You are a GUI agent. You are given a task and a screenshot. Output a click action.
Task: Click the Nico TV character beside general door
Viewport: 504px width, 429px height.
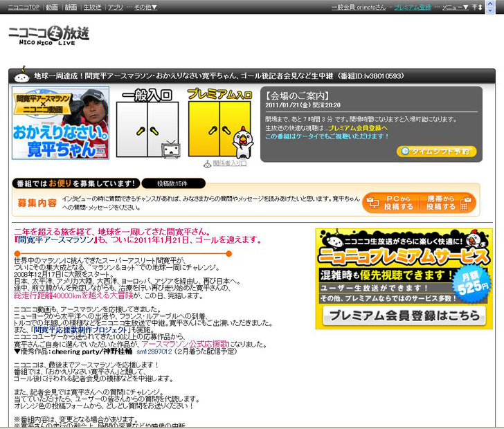171,149
